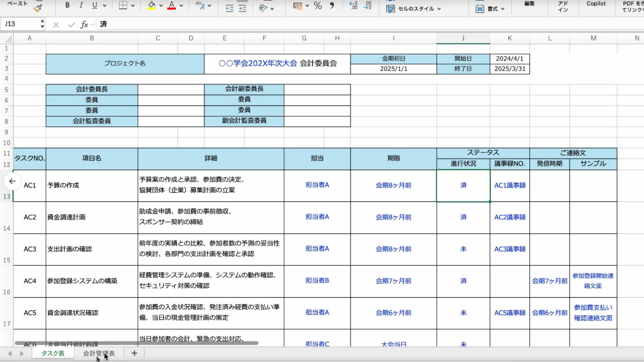Click the Name Box showing J13
Image resolution: width=644 pixels, height=362 pixels.
tap(20, 24)
